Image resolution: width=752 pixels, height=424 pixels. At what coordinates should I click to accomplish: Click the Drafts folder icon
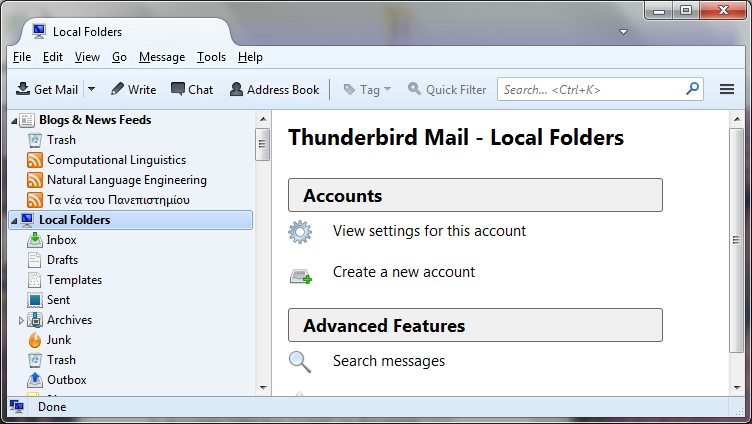point(35,260)
